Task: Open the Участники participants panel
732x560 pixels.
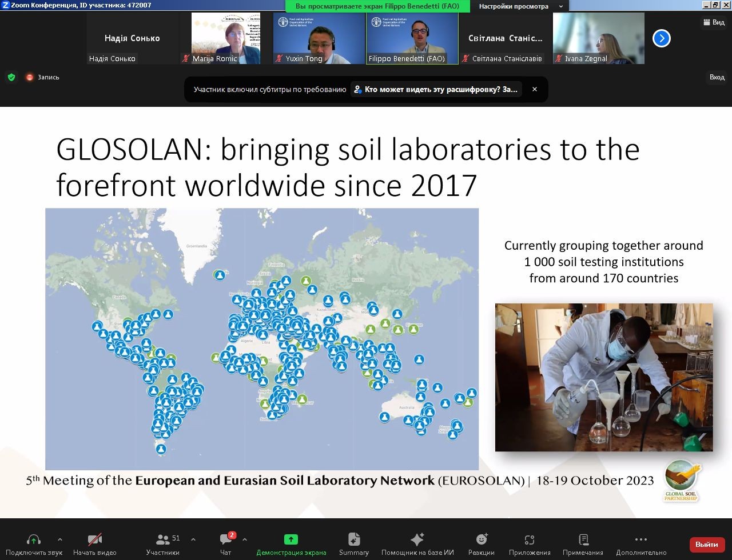Action: coord(162,545)
